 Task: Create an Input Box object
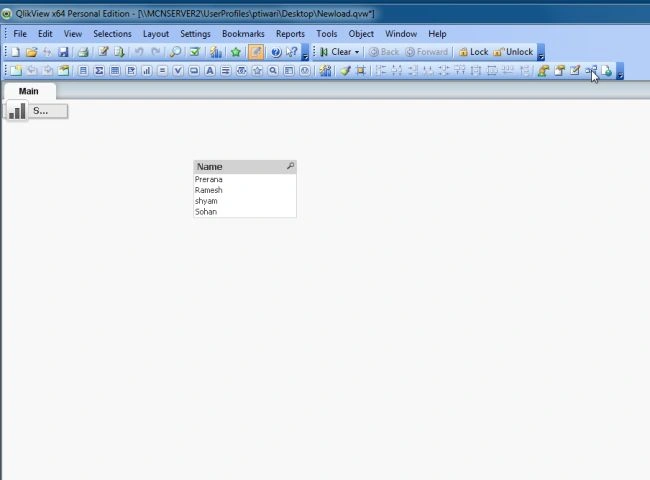pyautogui.click(x=162, y=71)
